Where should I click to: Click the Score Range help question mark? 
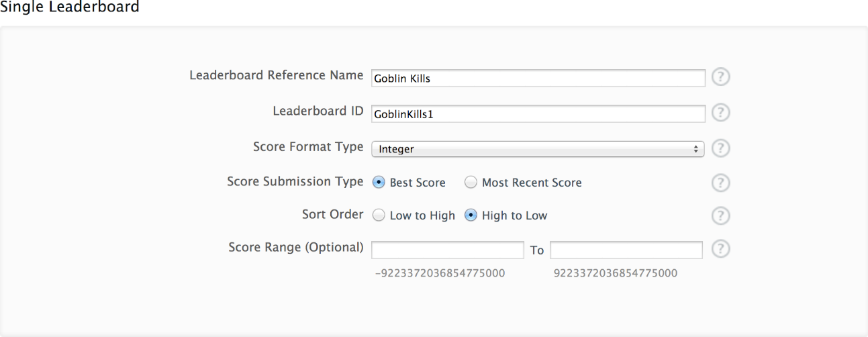[x=720, y=249]
